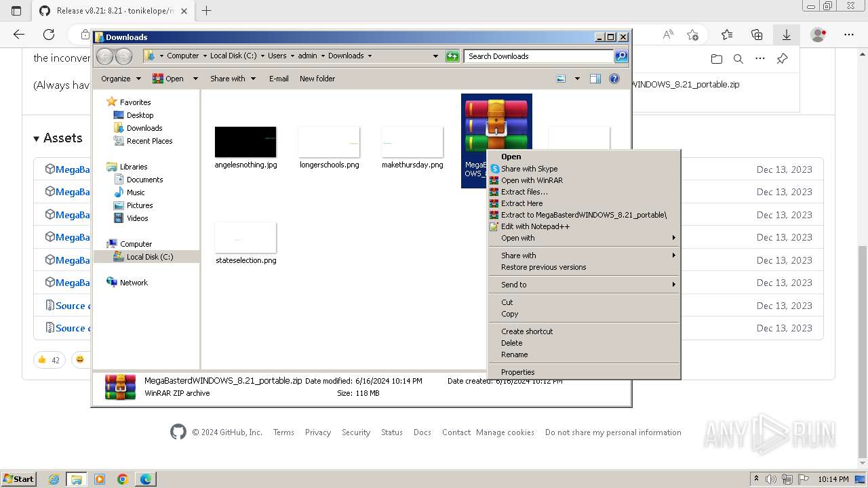Open downloads folder icon in Edge panel
The image size is (868, 488).
tap(717, 59)
